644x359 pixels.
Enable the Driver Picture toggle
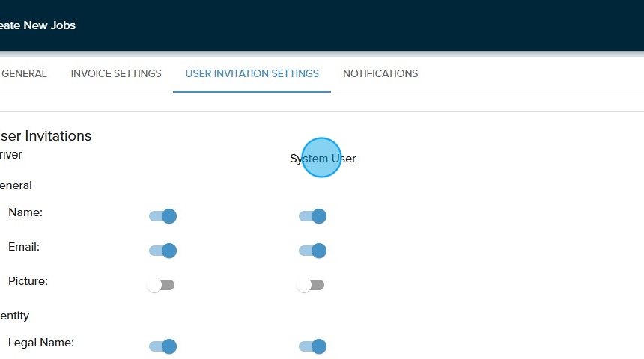click(x=161, y=285)
